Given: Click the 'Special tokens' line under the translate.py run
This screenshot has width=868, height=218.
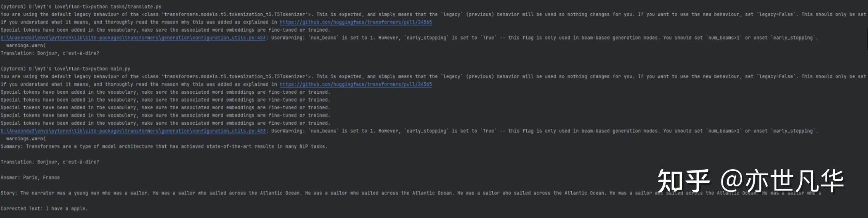Looking at the screenshot, I should tap(165, 30).
